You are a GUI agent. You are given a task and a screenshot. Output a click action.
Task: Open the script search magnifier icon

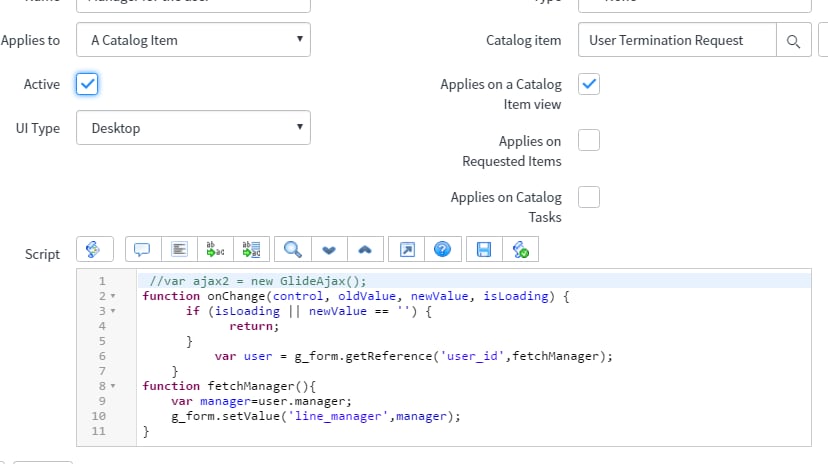click(293, 249)
